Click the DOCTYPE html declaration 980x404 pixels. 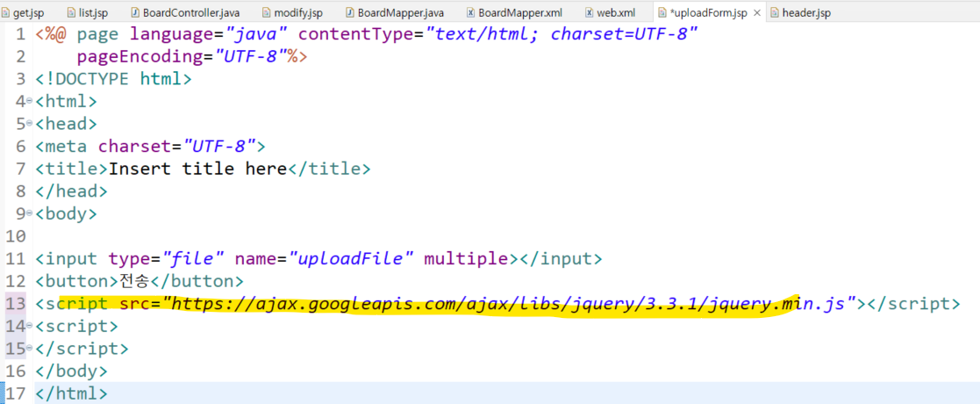(113, 79)
